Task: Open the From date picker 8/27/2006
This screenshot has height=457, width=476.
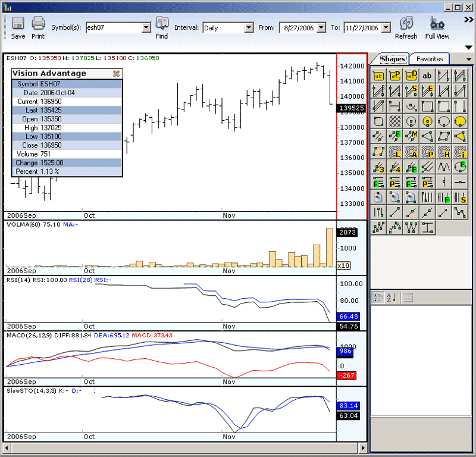Action: (x=321, y=27)
